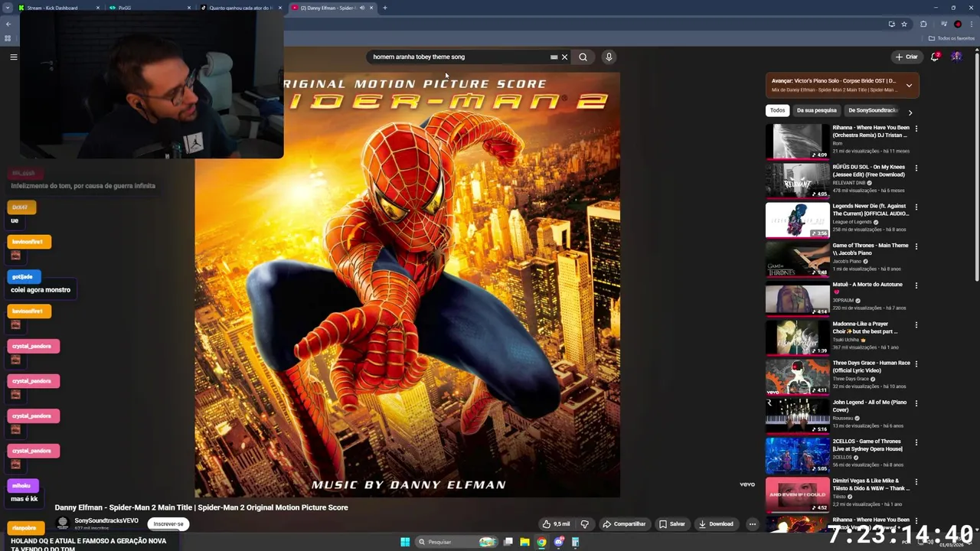Click the Compartilhar share button
Image resolution: width=980 pixels, height=551 pixels.
(624, 524)
